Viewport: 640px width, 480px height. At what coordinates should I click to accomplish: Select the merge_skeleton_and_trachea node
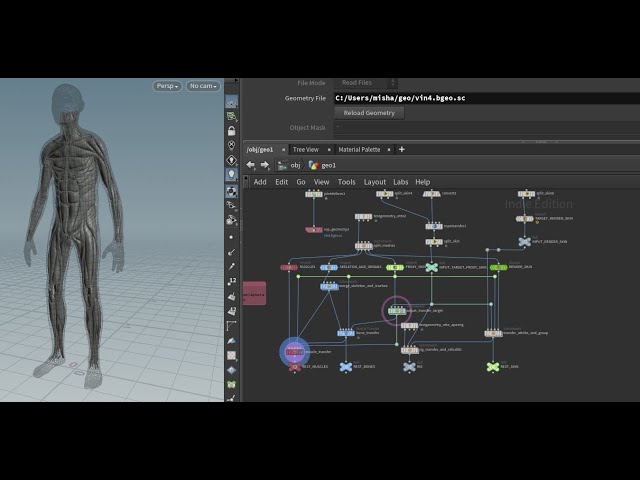coord(329,286)
